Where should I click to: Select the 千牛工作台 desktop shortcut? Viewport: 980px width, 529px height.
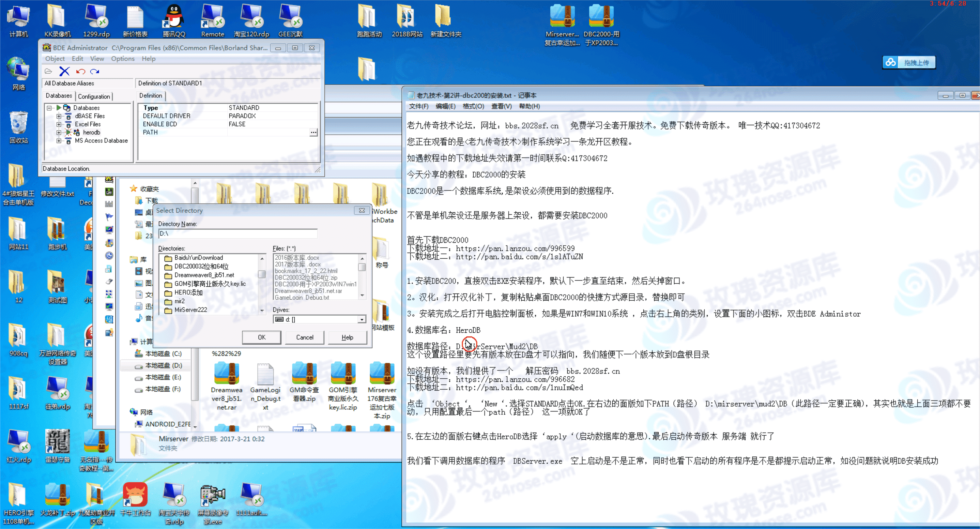135,499
